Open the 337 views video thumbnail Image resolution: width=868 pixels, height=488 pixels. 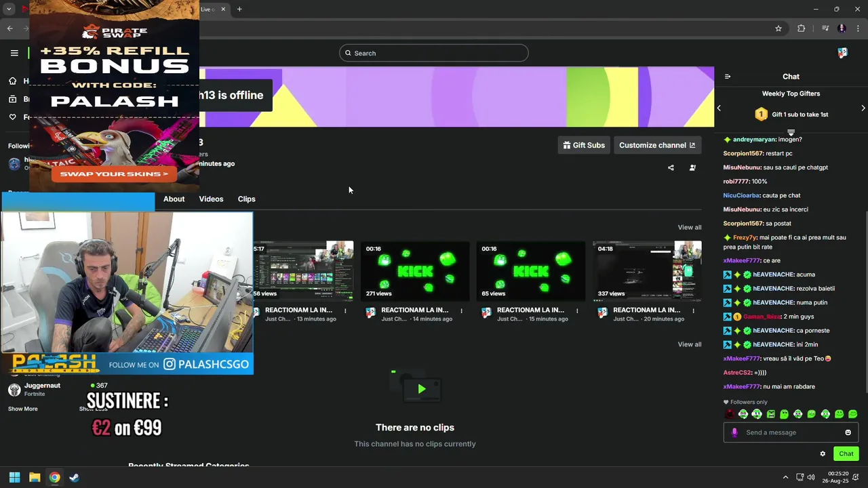647,271
